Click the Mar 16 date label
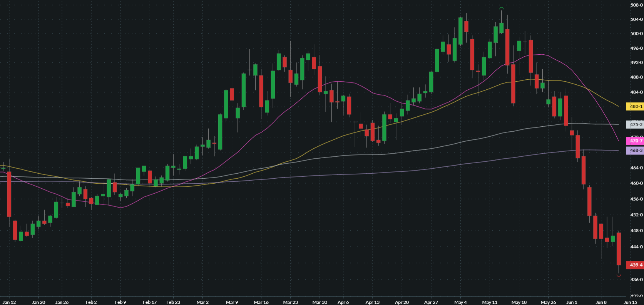The height and width of the screenshot is (305, 644). (x=261, y=302)
